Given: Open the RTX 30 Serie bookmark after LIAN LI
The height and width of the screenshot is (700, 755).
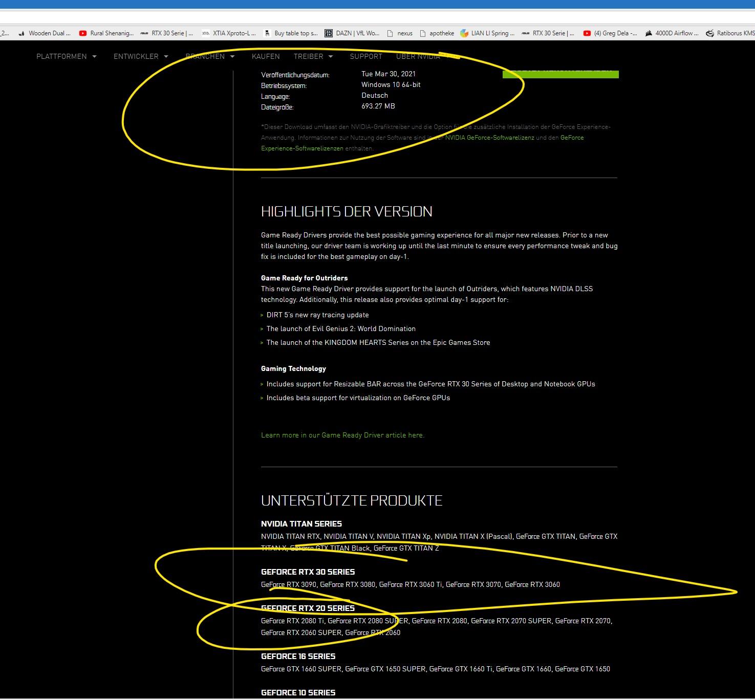Looking at the screenshot, I should (549, 33).
